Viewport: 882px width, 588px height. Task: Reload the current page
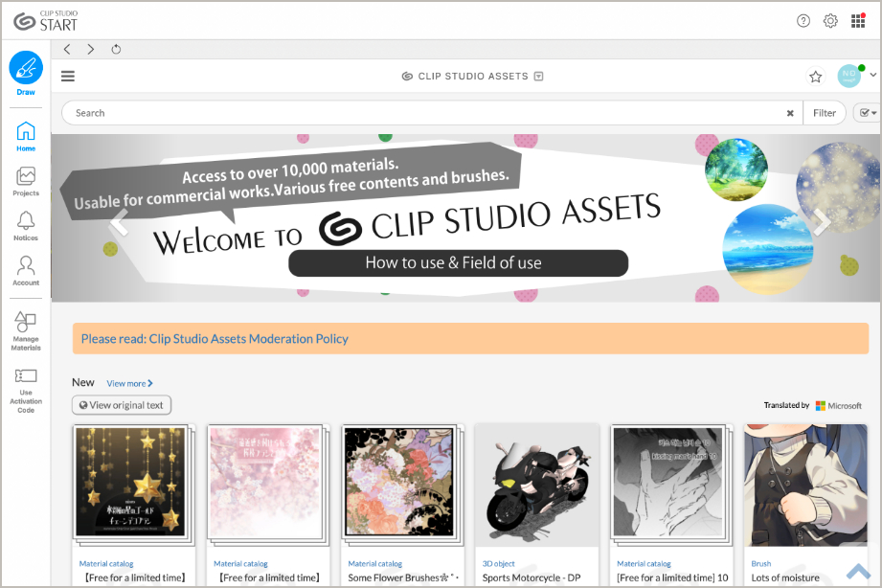coord(116,49)
